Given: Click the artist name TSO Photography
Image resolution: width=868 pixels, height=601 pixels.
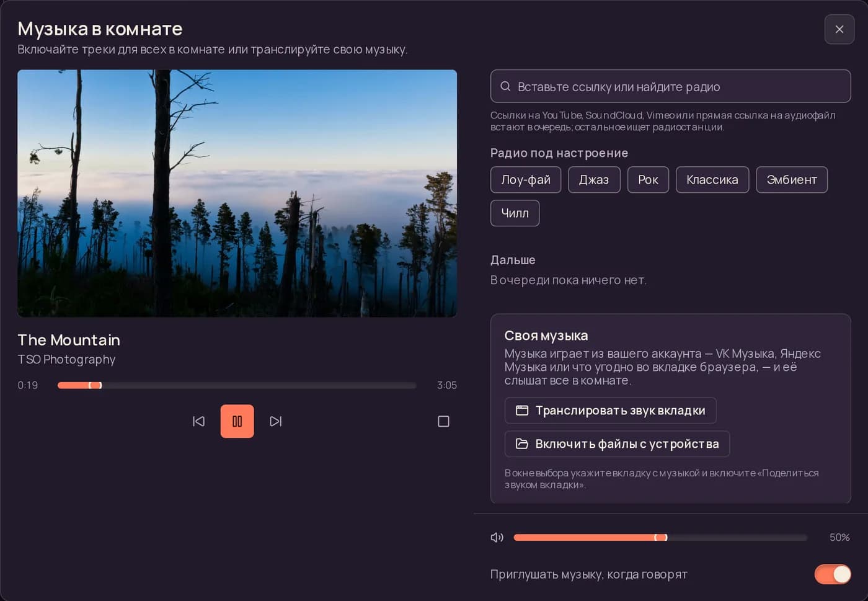Looking at the screenshot, I should click(66, 360).
